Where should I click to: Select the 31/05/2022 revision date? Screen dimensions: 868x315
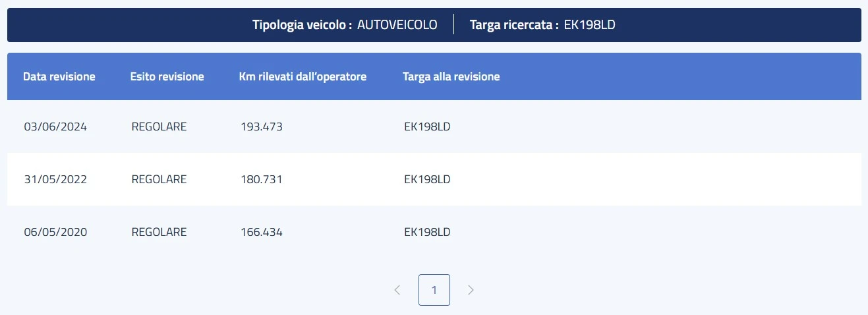point(55,179)
